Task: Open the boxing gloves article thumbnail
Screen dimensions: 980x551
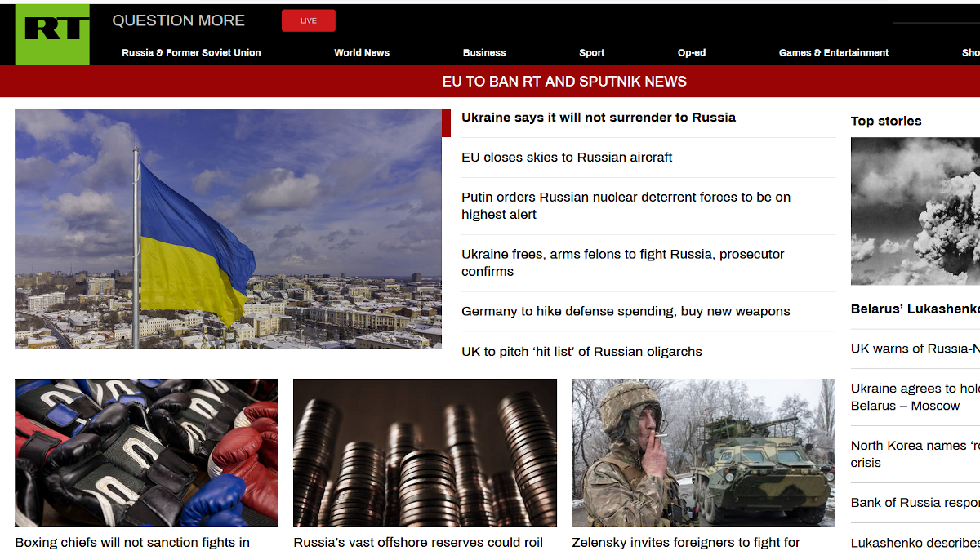Action: (x=146, y=452)
